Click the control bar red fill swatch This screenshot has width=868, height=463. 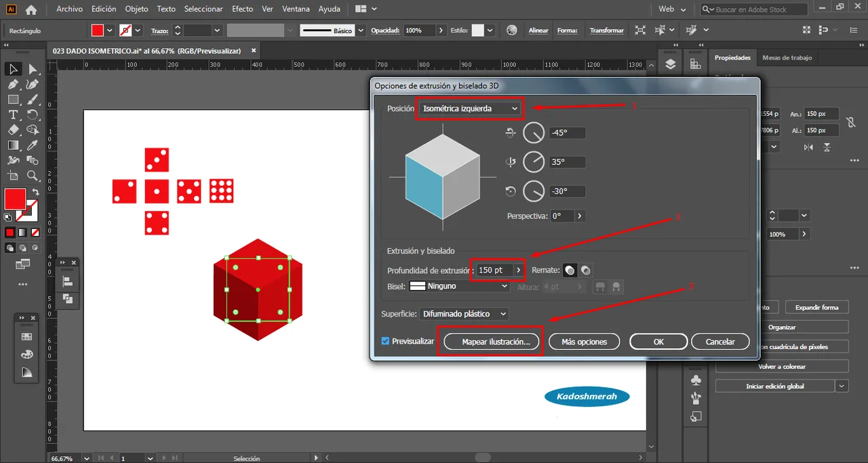(x=98, y=31)
